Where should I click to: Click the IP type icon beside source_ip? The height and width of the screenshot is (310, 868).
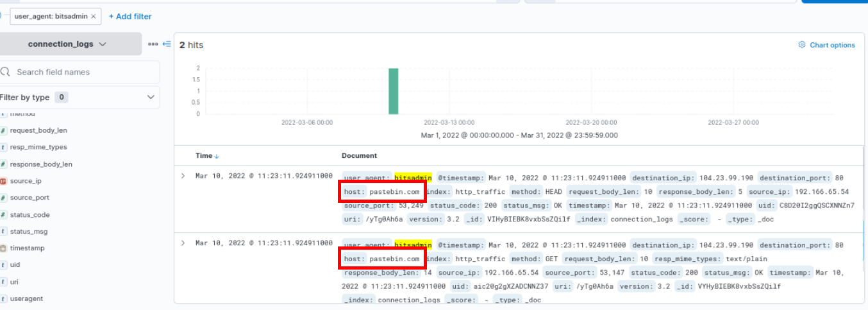click(x=3, y=181)
